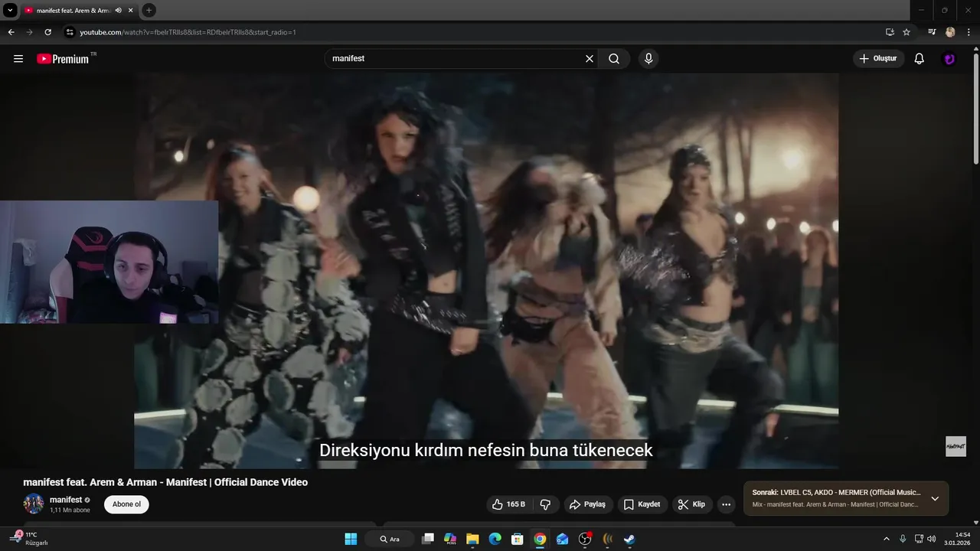The width and height of the screenshot is (980, 551).
Task: Show hidden system tray icons
Action: pyautogui.click(x=887, y=539)
